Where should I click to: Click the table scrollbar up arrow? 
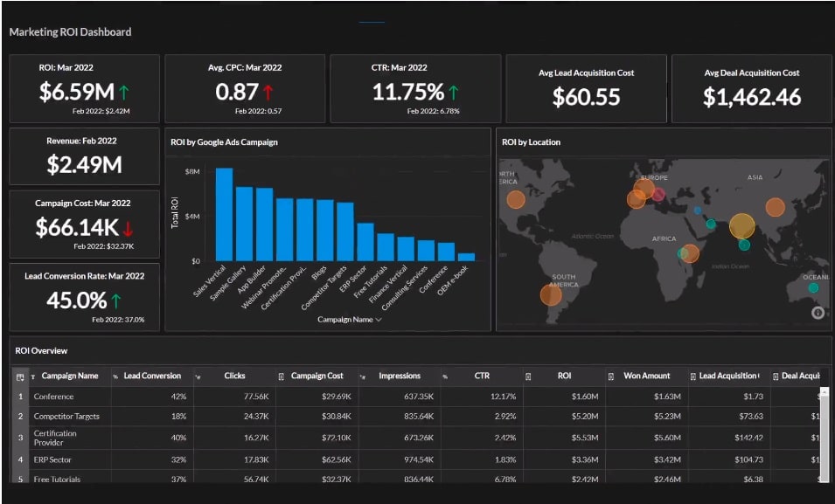(825, 391)
